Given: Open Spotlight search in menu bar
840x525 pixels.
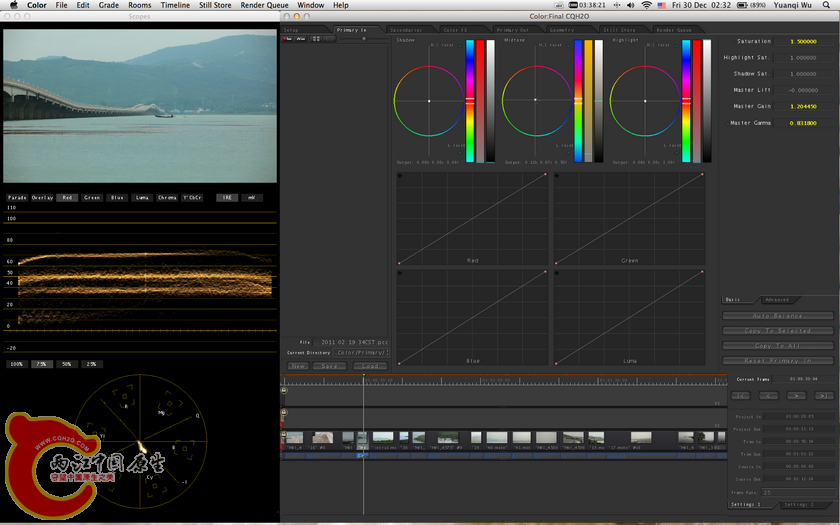Looking at the screenshot, I should click(x=827, y=5).
